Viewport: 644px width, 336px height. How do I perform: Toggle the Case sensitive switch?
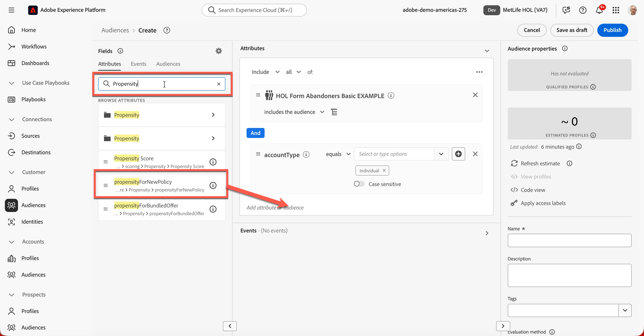click(359, 184)
